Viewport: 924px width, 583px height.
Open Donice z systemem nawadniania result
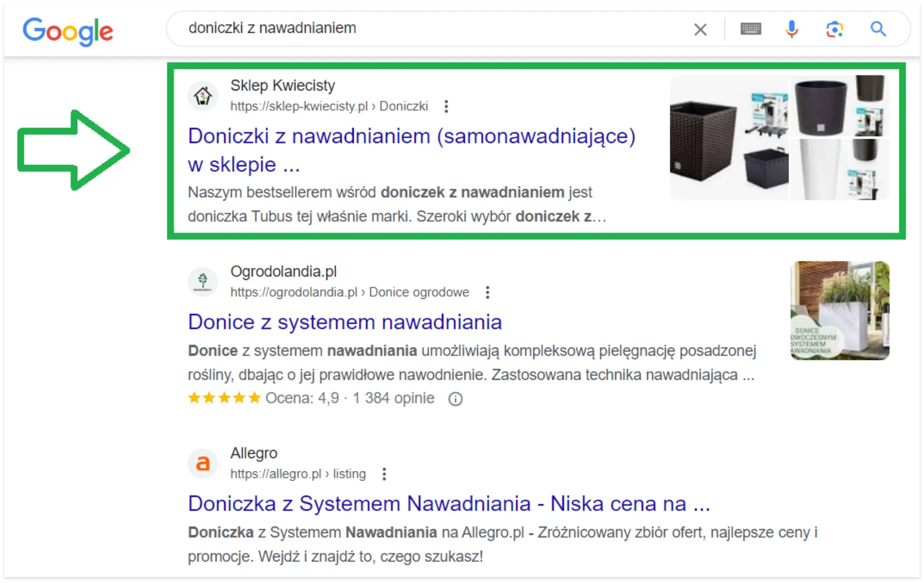coord(345,322)
